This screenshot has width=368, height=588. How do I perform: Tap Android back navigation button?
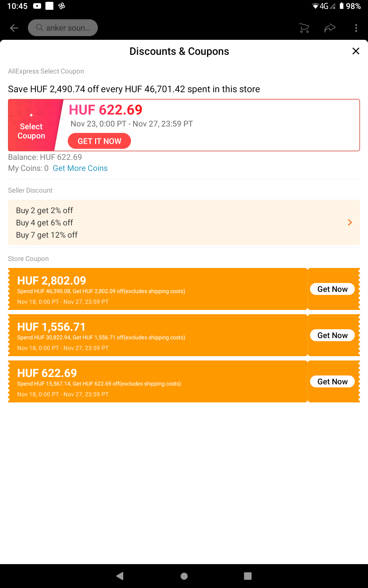pos(120,576)
